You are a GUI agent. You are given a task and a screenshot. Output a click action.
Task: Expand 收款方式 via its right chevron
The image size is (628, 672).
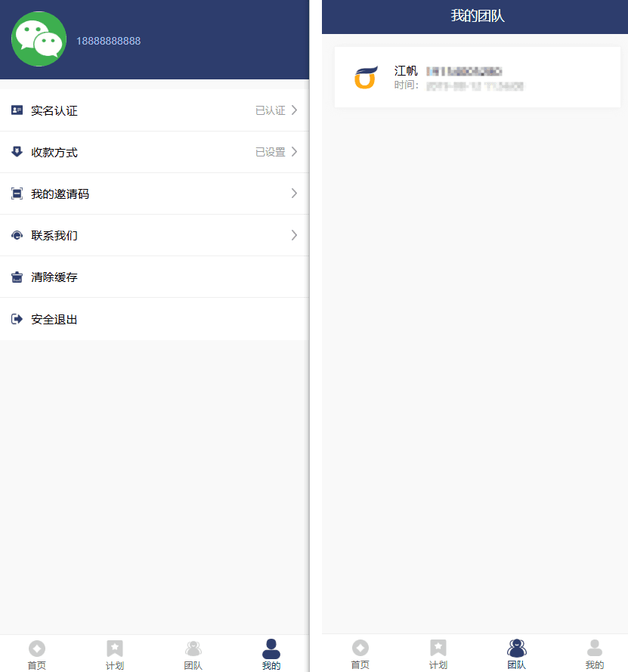click(294, 152)
